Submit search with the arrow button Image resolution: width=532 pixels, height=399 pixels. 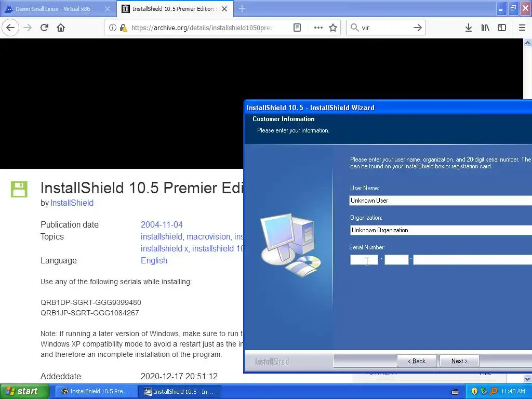click(x=417, y=28)
